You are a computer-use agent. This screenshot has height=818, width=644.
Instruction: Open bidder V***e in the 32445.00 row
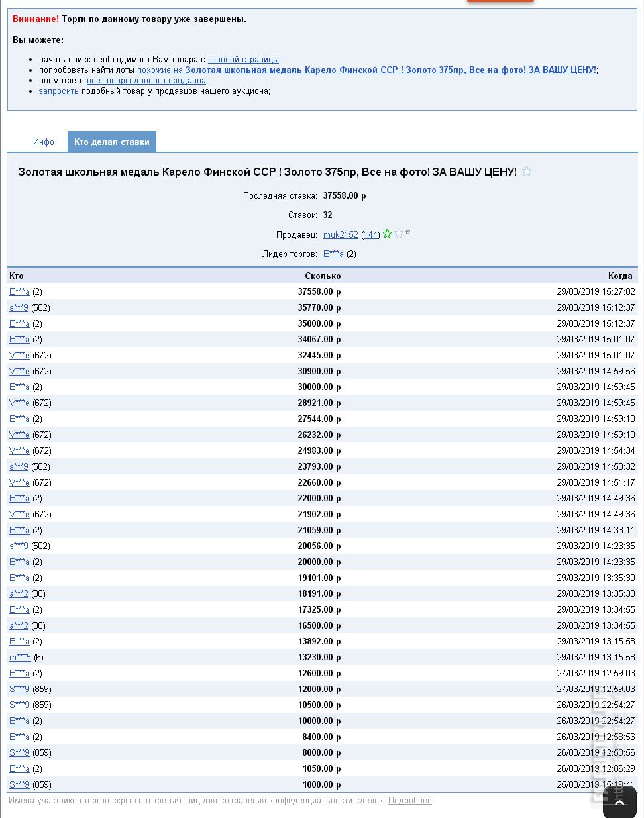(x=19, y=356)
